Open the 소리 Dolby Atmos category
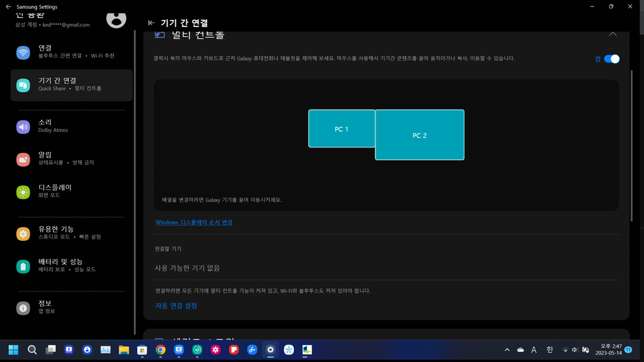Viewport: 644px width, 362px height. point(72,126)
